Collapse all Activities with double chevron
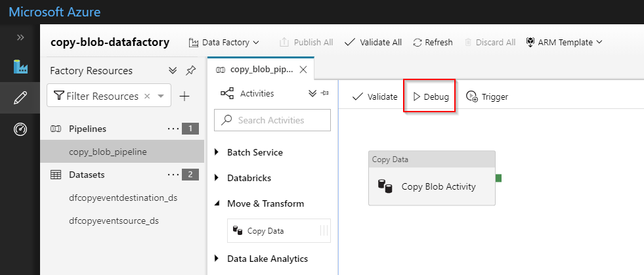This screenshot has width=644, height=275. click(312, 94)
